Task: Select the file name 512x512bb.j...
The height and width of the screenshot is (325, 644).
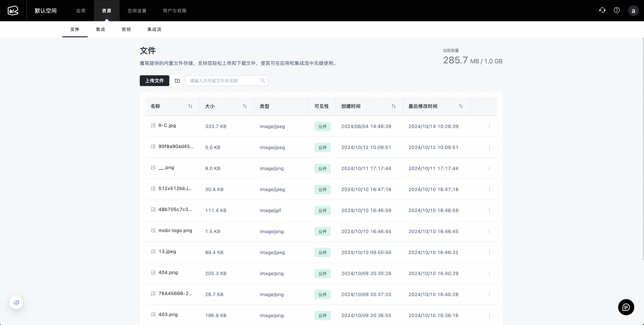Action: point(175,188)
